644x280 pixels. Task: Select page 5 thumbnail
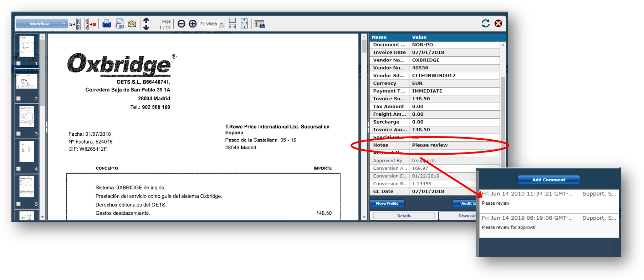point(27,186)
